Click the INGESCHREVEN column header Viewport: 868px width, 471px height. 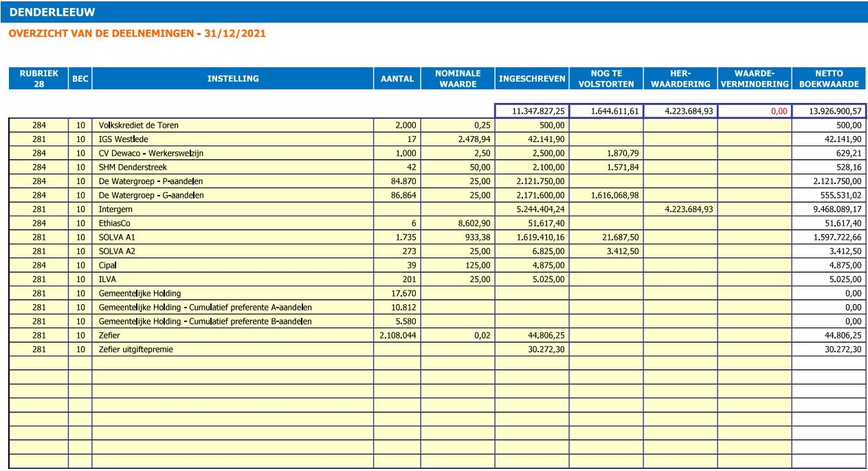point(532,78)
